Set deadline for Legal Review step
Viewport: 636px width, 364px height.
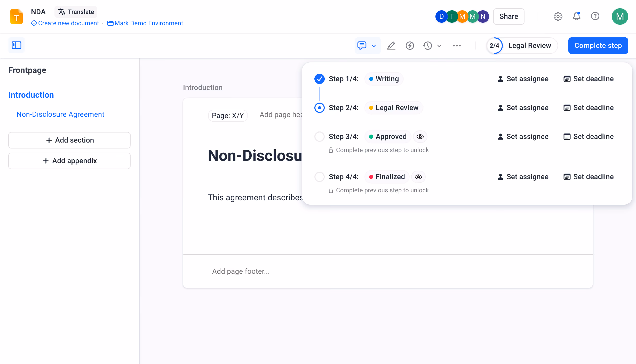(x=589, y=108)
